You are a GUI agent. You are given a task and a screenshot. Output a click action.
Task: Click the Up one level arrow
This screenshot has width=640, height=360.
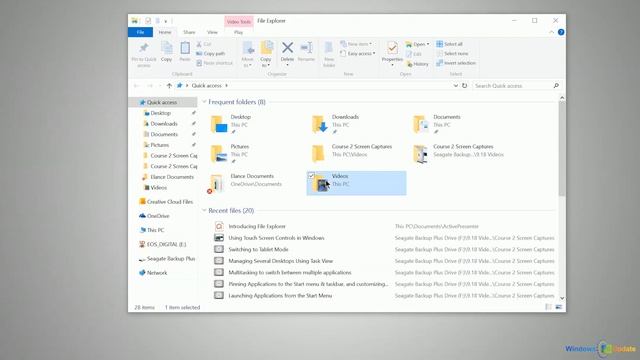pos(169,86)
